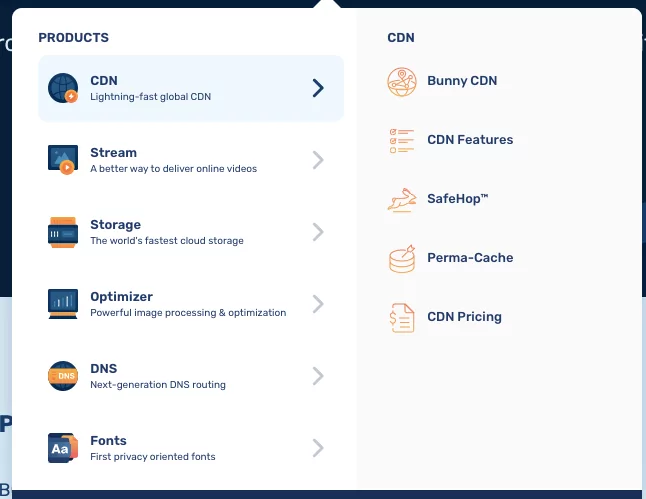
Task: Click the SafeHop rabbit icon
Action: [x=402, y=200]
